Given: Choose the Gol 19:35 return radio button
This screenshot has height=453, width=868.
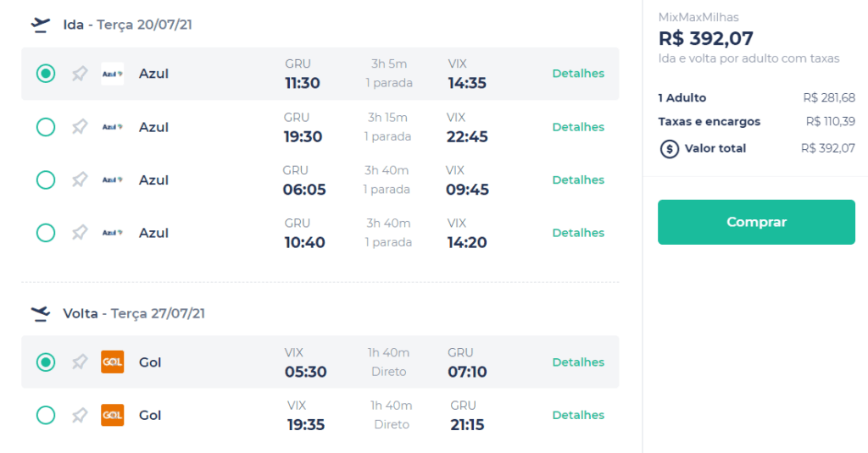Looking at the screenshot, I should coord(46,416).
